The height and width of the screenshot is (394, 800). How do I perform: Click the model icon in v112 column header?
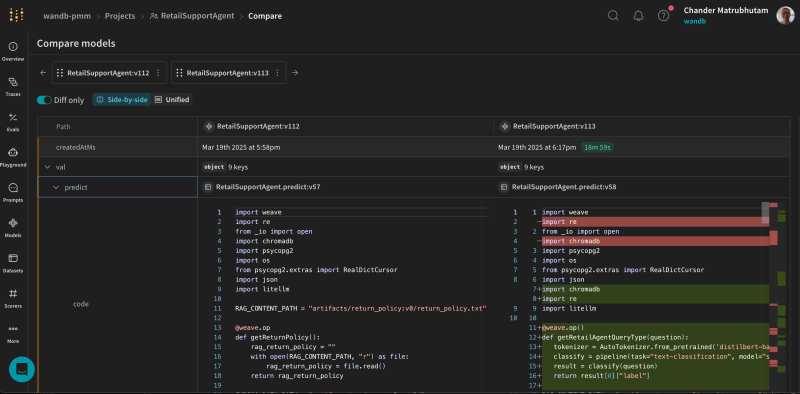tap(208, 127)
